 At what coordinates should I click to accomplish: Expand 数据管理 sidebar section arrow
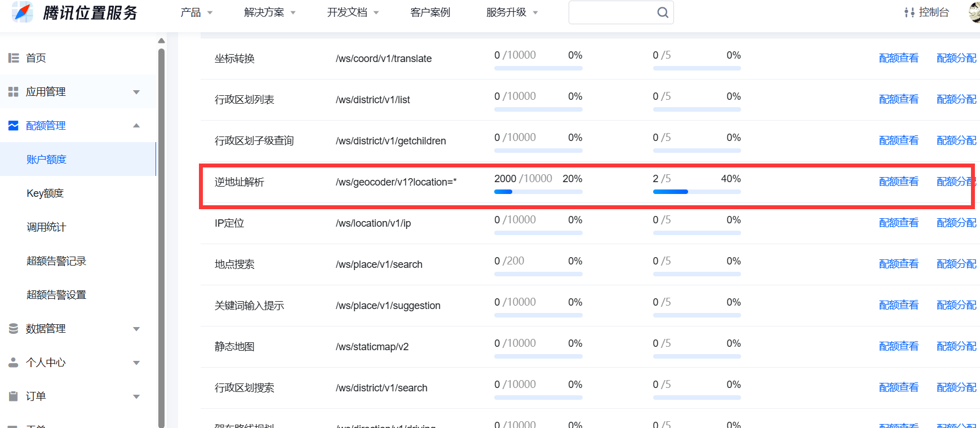click(x=136, y=329)
